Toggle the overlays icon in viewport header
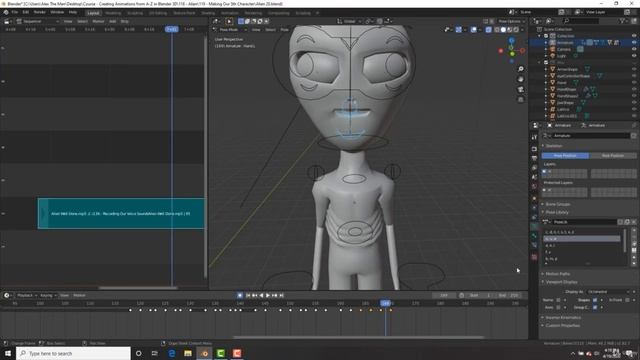The image size is (640, 360). (x=473, y=29)
